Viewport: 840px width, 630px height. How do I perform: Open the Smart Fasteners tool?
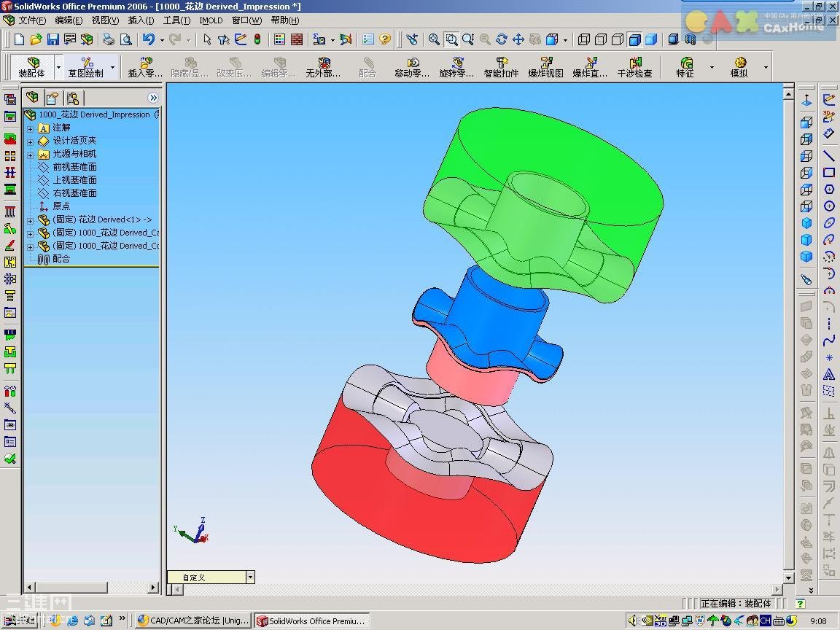point(501,67)
